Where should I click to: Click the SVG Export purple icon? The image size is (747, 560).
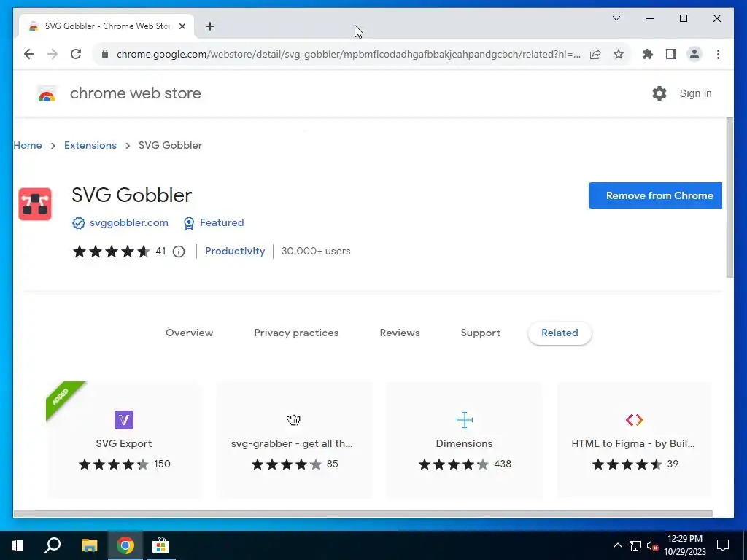tap(124, 420)
